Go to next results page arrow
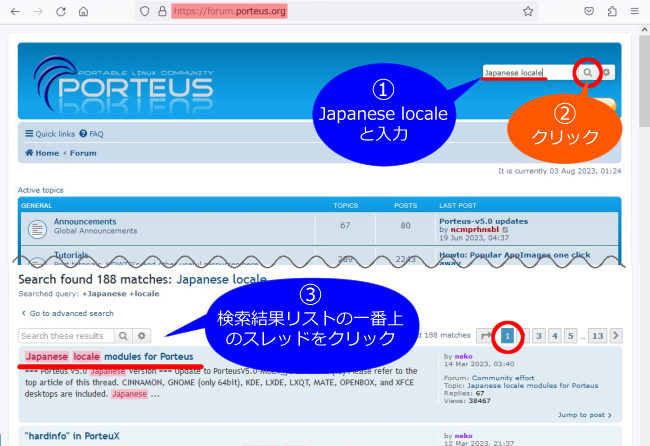Image resolution: width=650 pixels, height=446 pixels. coord(616,335)
